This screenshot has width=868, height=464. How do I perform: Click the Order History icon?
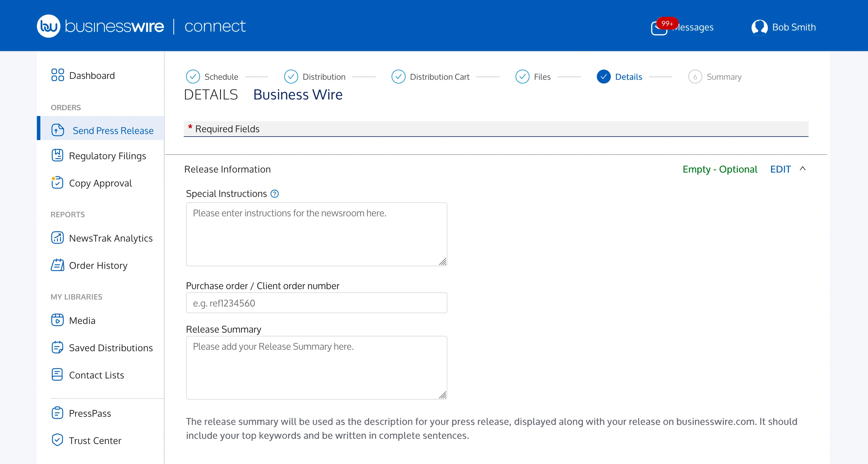[57, 265]
